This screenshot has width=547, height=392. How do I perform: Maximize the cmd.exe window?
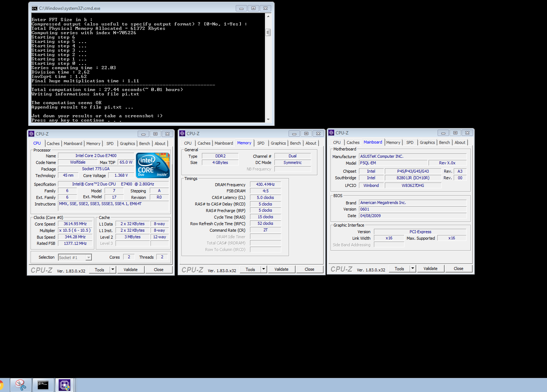tap(253, 8)
